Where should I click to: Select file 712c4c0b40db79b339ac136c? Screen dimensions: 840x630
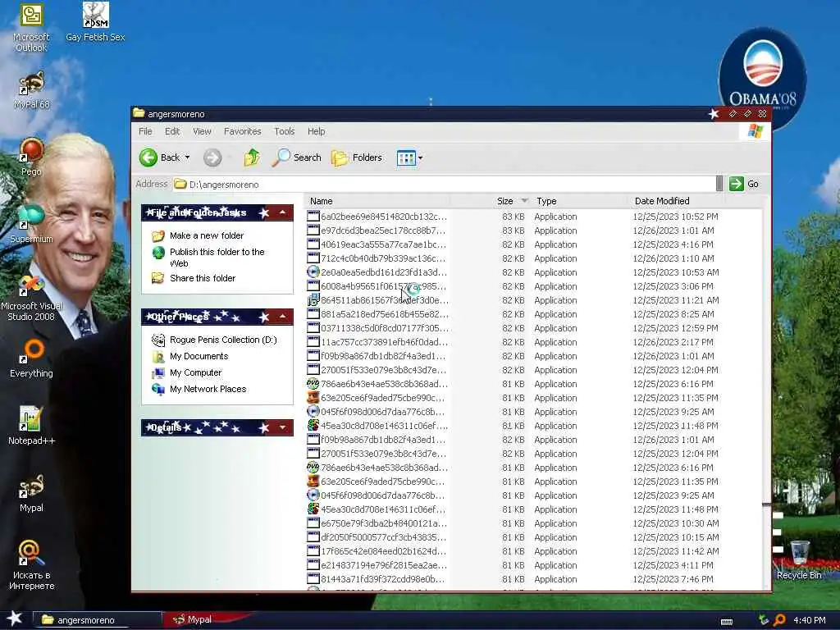click(378, 258)
